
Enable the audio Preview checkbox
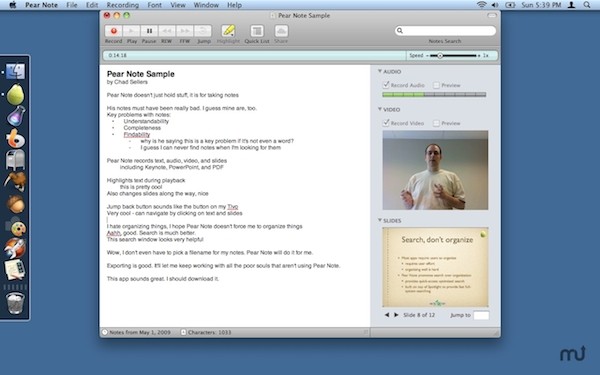point(436,85)
